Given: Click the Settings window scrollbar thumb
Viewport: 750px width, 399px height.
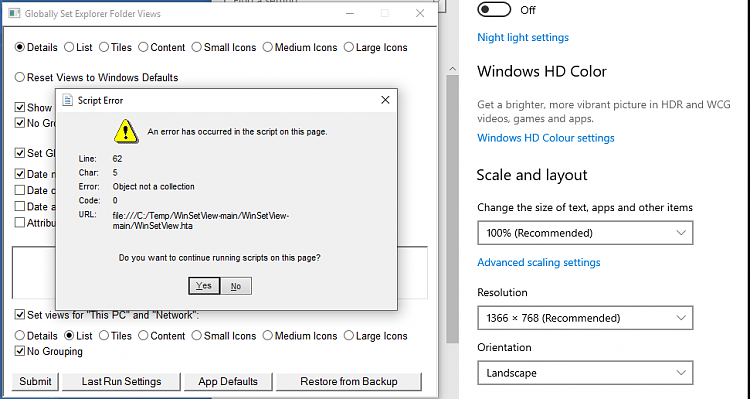Looking at the screenshot, I should (452, 209).
